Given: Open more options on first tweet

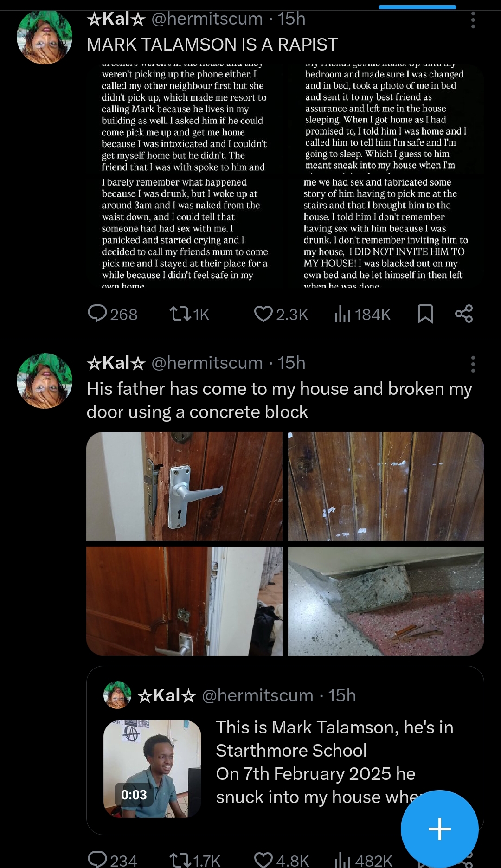Looking at the screenshot, I should (473, 20).
